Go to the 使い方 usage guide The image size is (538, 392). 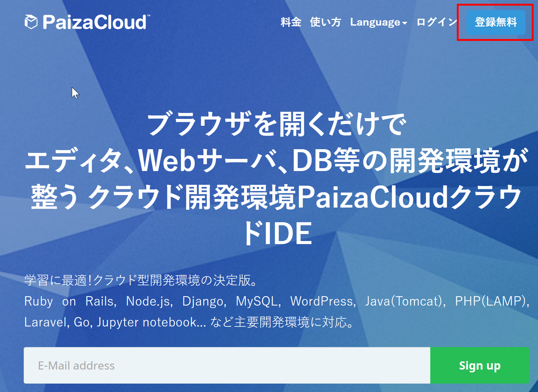(325, 22)
